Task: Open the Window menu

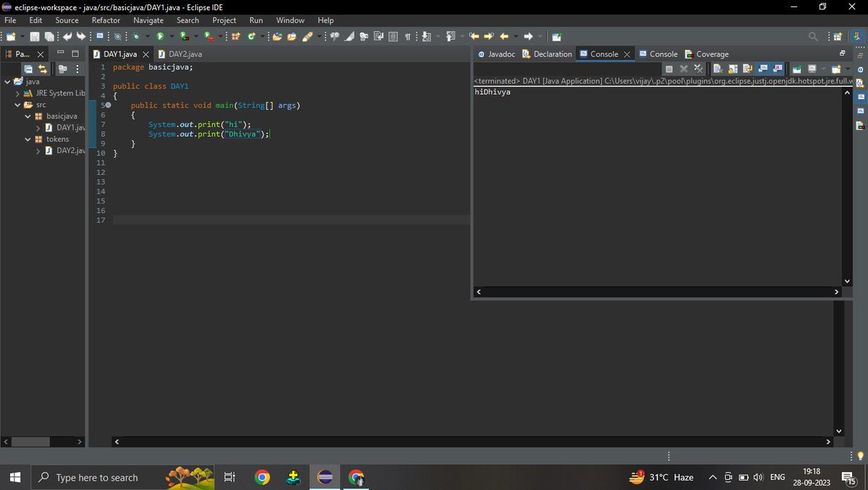Action: tap(290, 20)
